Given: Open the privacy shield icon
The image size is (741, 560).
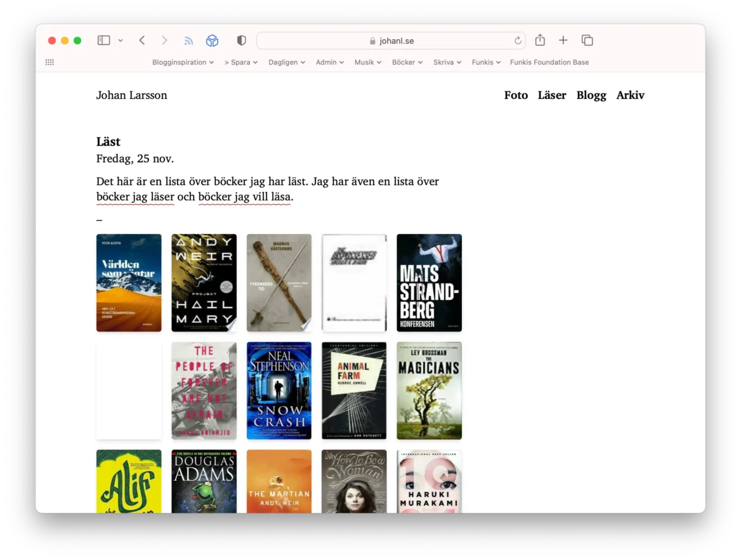Looking at the screenshot, I should click(242, 41).
